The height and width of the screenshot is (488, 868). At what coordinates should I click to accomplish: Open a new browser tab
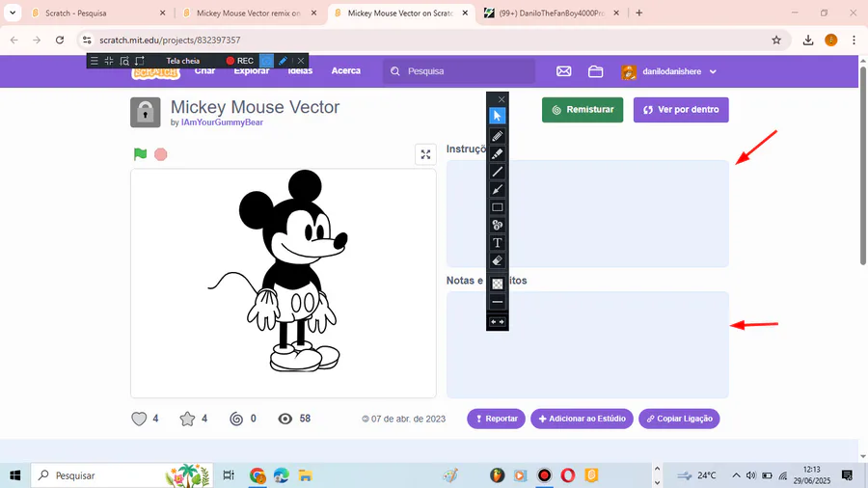[638, 13]
